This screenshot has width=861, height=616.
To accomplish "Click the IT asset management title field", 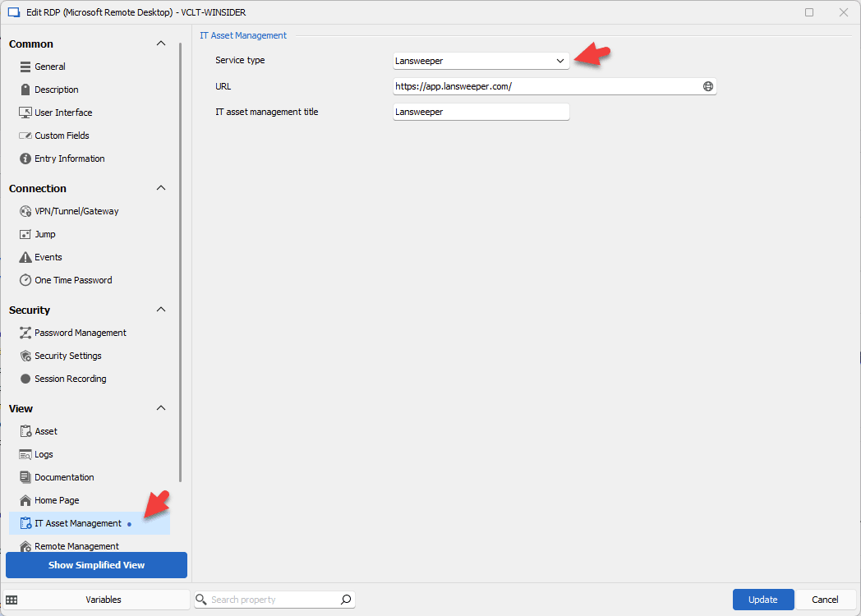I will [481, 112].
